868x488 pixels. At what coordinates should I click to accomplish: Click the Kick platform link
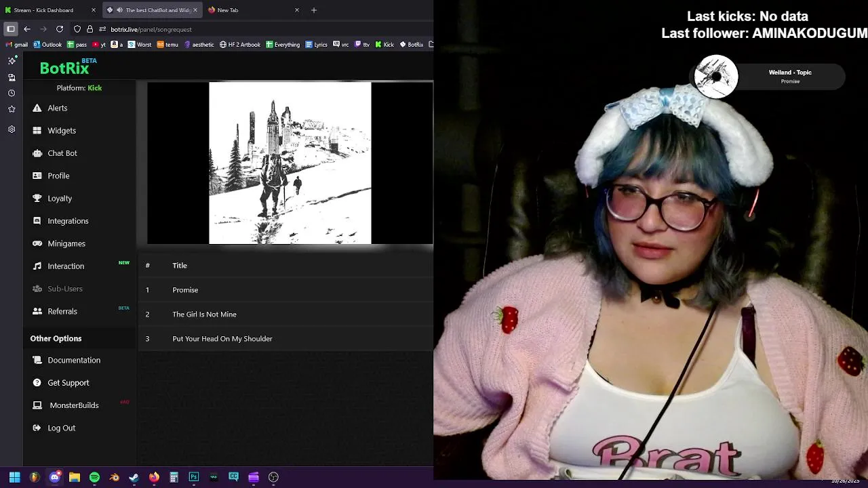click(x=94, y=88)
